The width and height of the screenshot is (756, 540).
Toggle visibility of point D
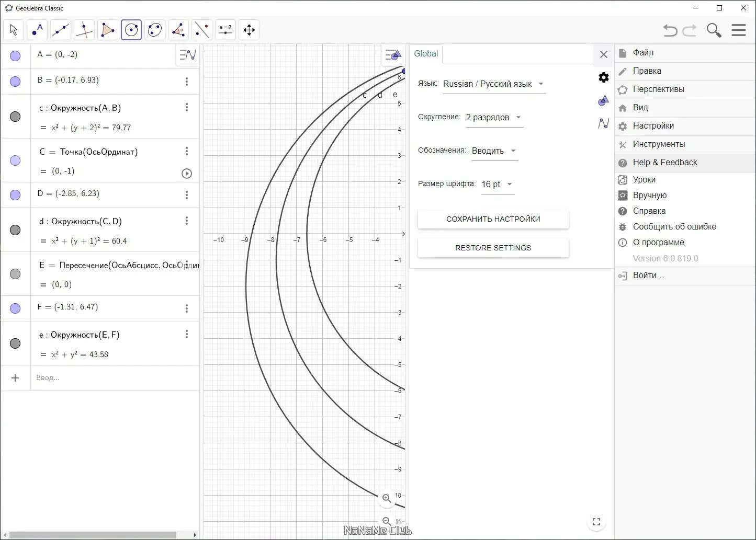point(15,195)
